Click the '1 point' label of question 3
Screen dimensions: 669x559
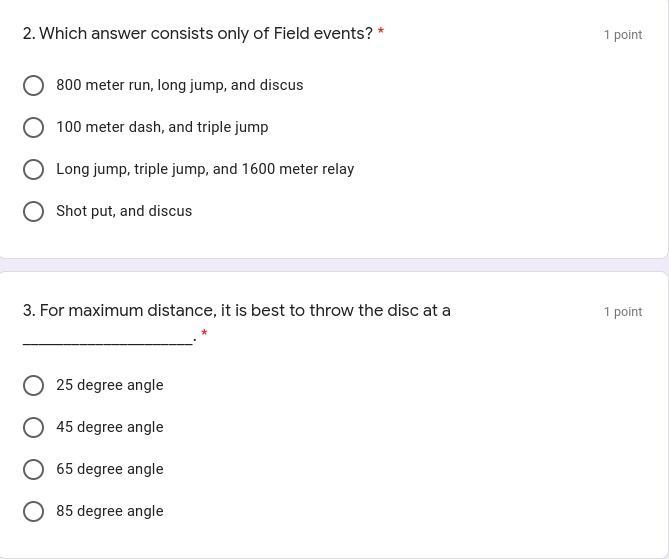[623, 312]
